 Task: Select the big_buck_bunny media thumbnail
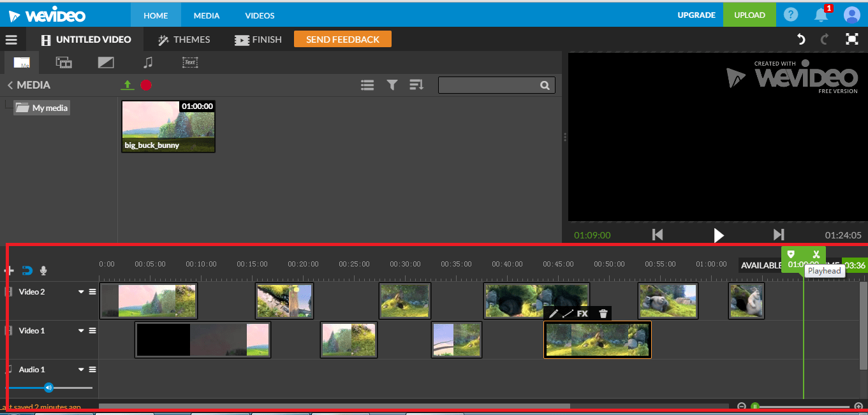pos(168,126)
